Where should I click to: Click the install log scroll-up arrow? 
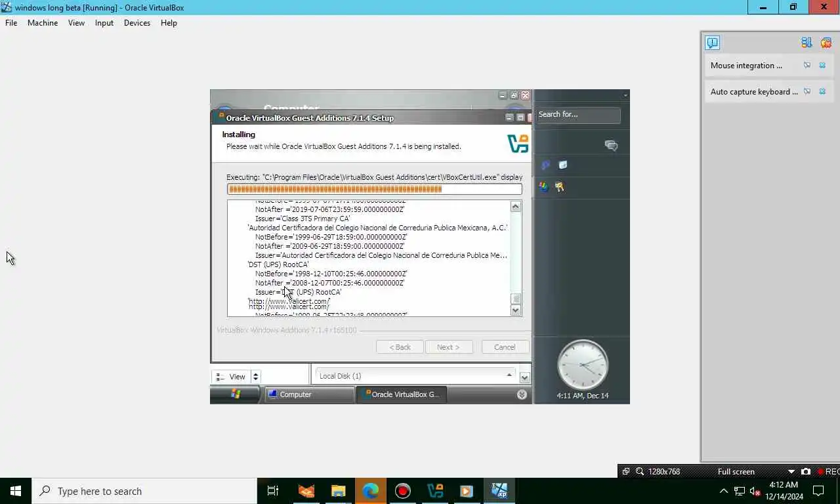tap(516, 207)
